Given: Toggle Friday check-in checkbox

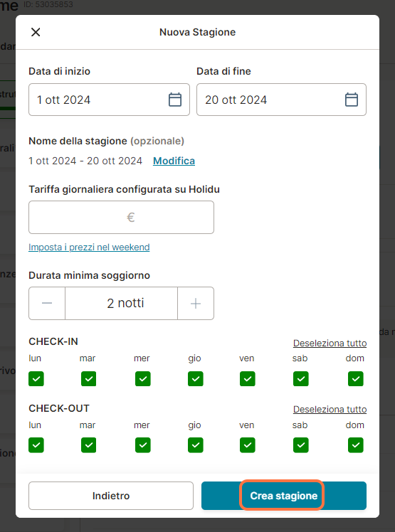Looking at the screenshot, I should 248,378.
